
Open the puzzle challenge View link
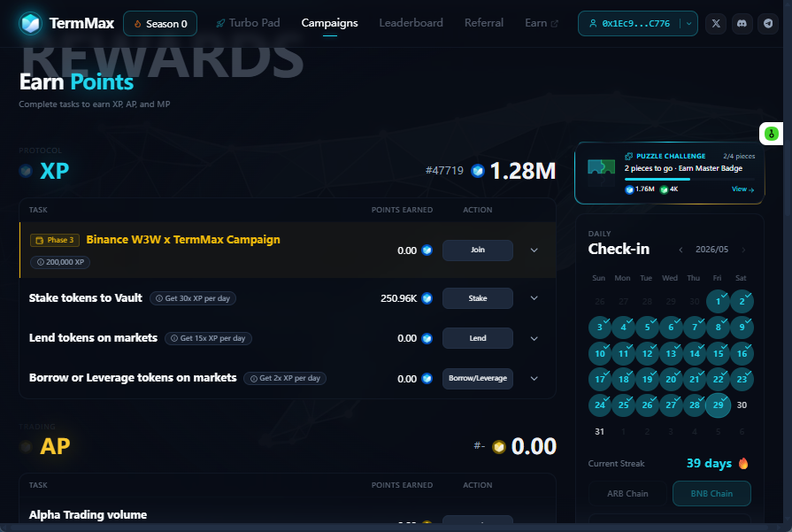742,189
